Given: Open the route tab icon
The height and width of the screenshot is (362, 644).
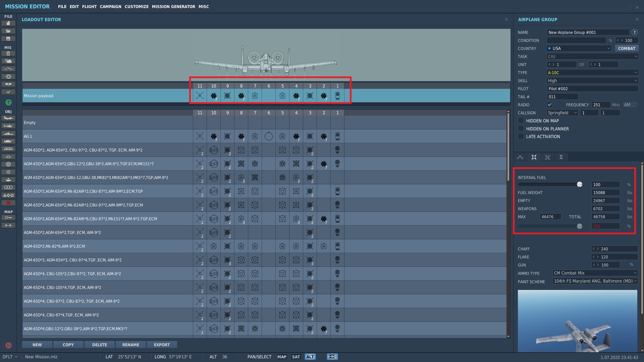Looking at the screenshot, I should (x=520, y=157).
